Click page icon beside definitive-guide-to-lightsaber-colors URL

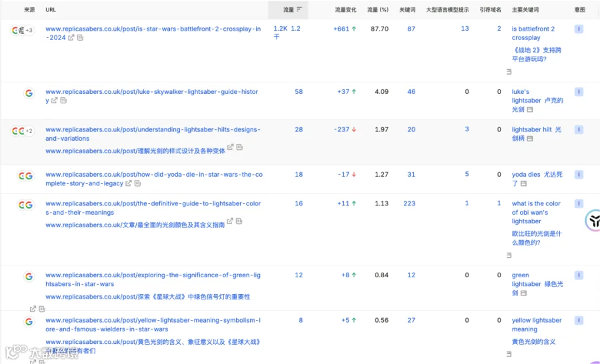(239, 221)
